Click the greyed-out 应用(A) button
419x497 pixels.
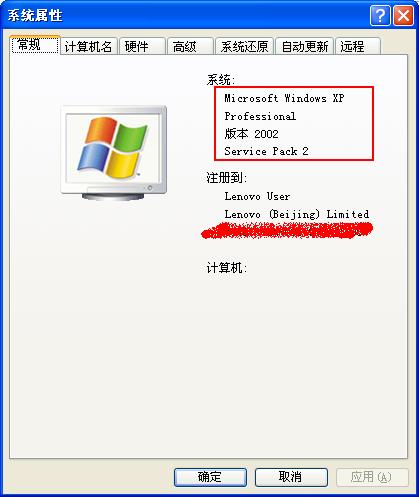(372, 477)
